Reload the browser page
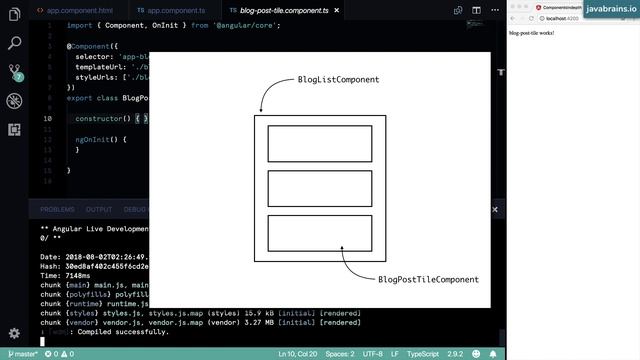 point(531,18)
